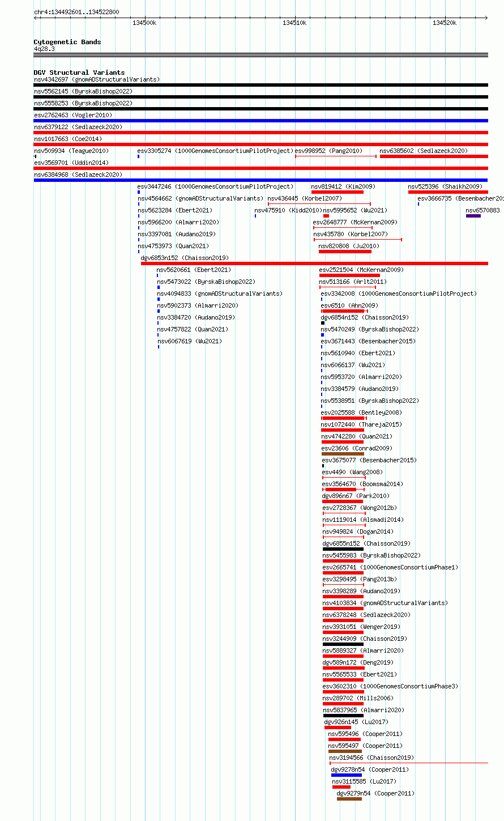Click the esv2648777 (McKernan2009) label
Image resolution: width=504 pixels, height=821 pixels.
[x=355, y=223]
